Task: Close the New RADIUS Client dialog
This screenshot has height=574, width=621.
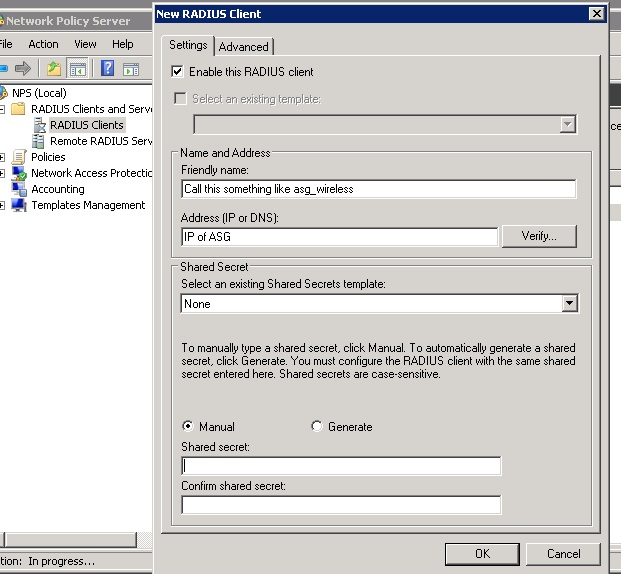Action: [597, 14]
